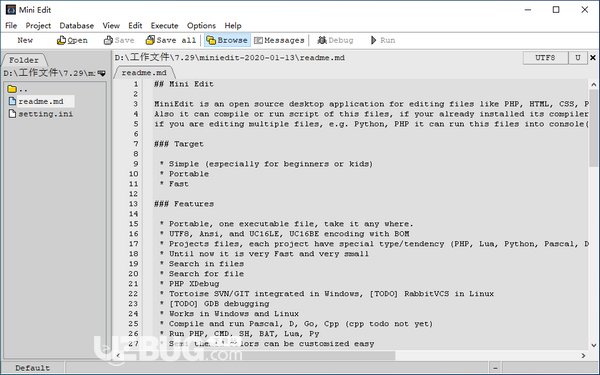Click the '* PHP XDebug' line
Screen dimensions: 600x375
click(189, 284)
